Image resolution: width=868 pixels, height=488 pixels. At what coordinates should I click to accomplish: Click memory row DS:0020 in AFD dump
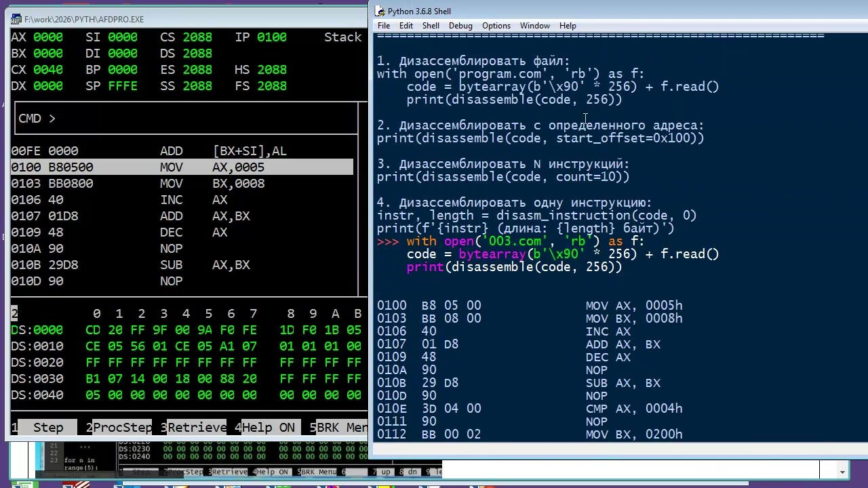[186, 363]
